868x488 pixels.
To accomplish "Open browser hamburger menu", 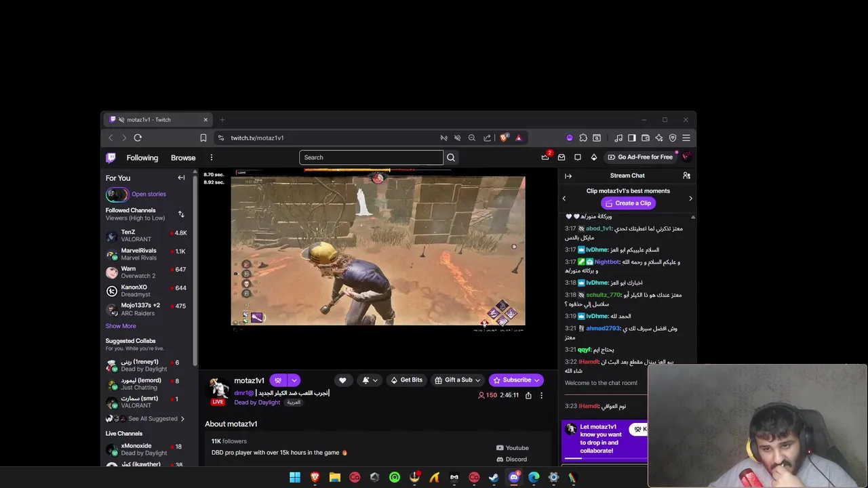I will tap(686, 138).
